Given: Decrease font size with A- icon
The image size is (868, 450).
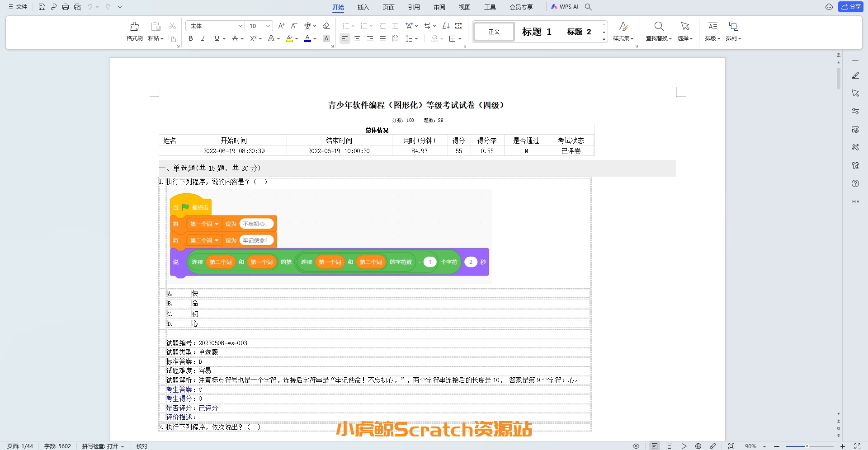Looking at the screenshot, I should (294, 26).
